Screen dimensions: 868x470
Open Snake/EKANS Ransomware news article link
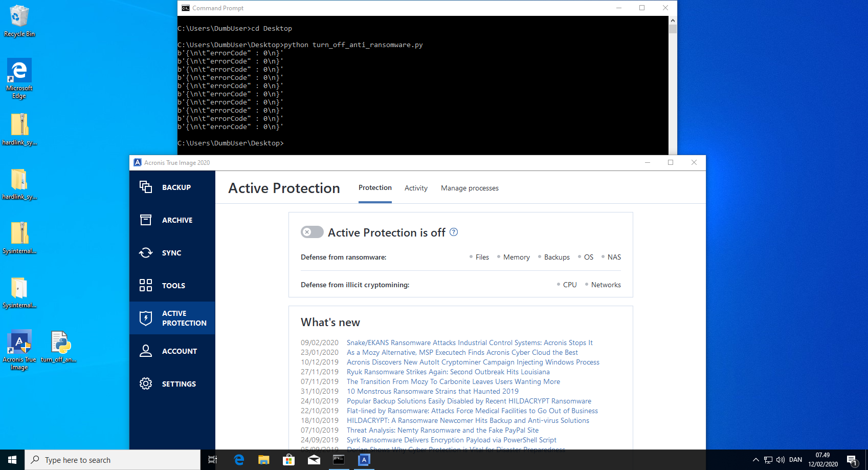(470, 343)
